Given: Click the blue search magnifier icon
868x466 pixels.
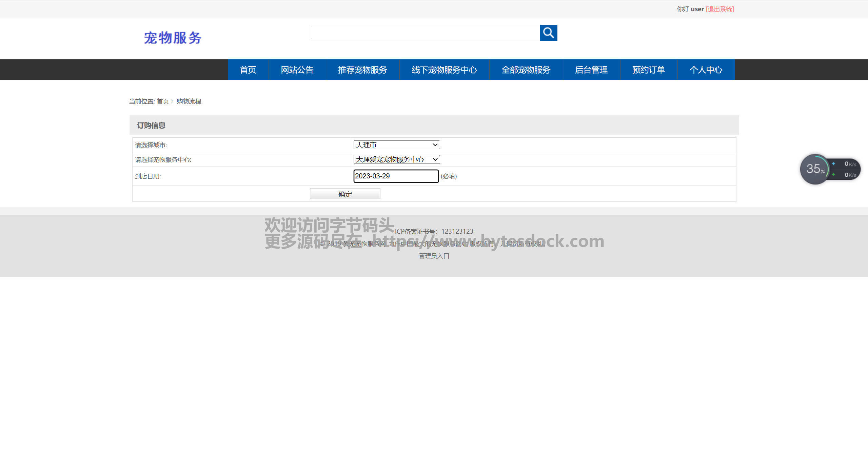Looking at the screenshot, I should click(x=548, y=33).
